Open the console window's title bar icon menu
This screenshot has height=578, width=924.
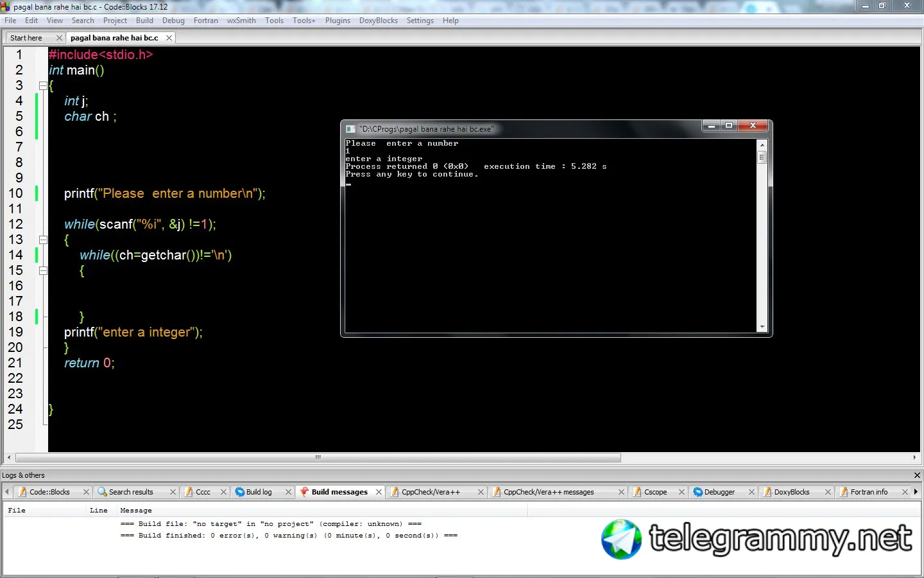tap(350, 128)
